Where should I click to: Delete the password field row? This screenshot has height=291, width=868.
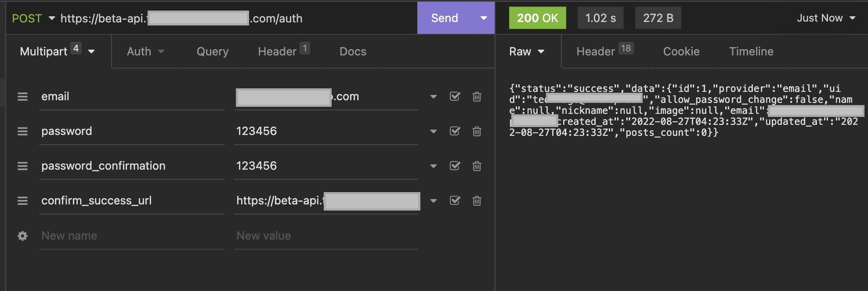pos(477,131)
